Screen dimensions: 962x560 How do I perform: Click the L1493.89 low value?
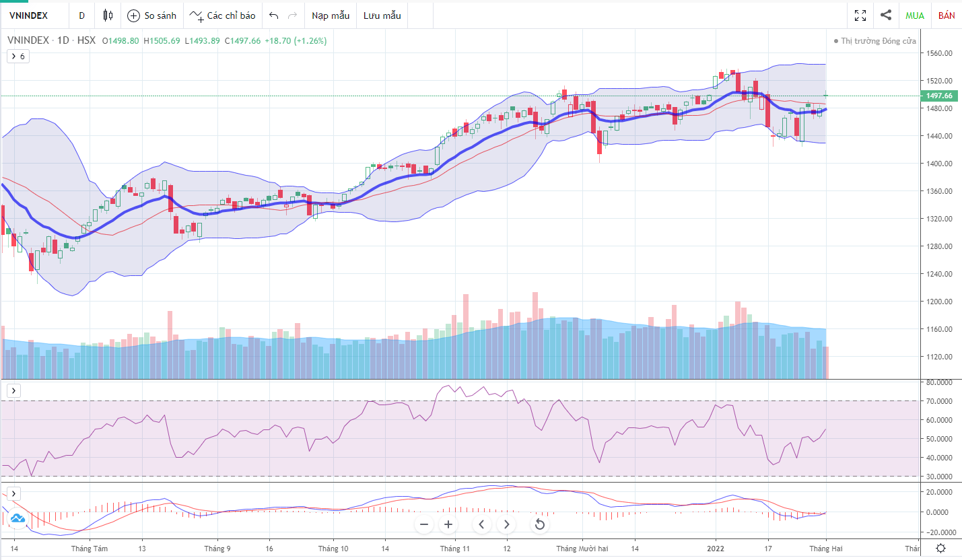pos(203,40)
